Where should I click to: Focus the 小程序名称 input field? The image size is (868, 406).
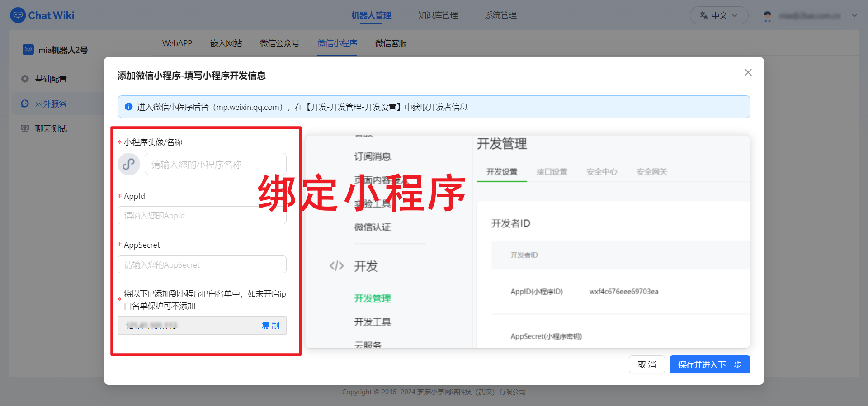(216, 164)
